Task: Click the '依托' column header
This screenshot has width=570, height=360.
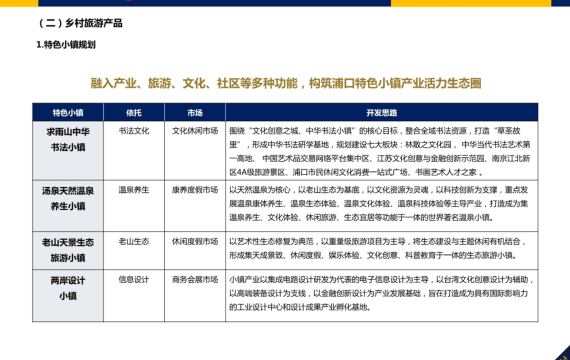Action: [x=134, y=112]
